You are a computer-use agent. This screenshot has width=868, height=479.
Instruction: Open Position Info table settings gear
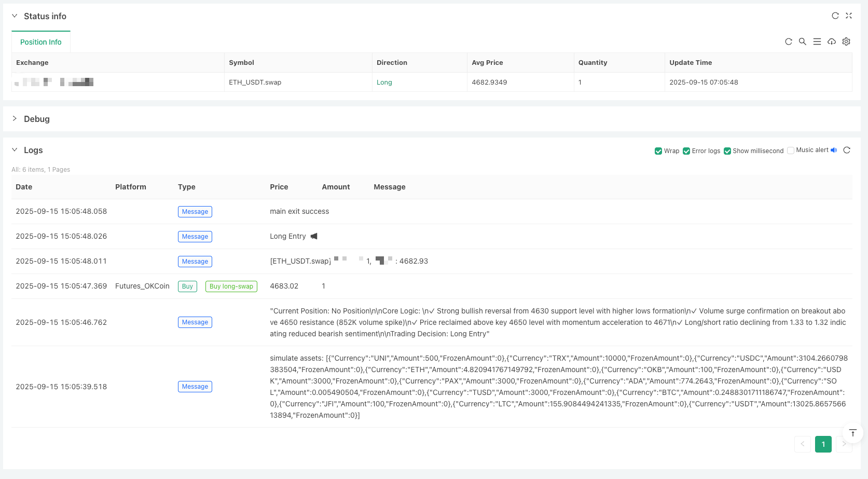846,42
